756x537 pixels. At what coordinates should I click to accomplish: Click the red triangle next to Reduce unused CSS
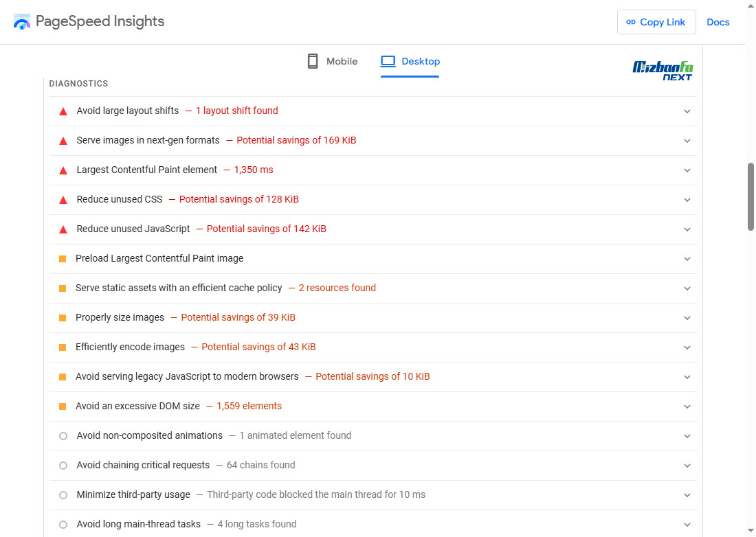click(63, 200)
